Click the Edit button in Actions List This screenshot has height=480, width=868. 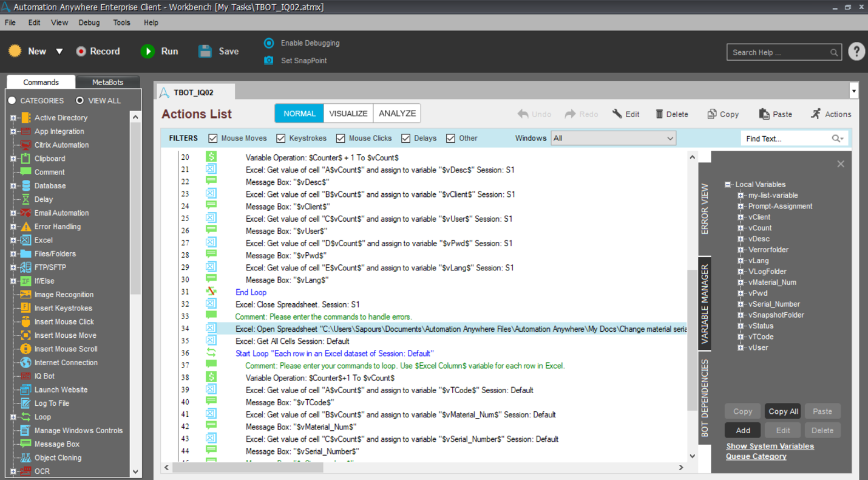coord(626,114)
